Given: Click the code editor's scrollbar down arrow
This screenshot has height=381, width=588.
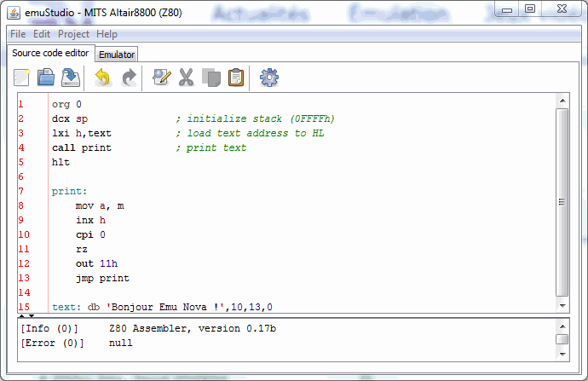Looking at the screenshot, I should pyautogui.click(x=562, y=304).
